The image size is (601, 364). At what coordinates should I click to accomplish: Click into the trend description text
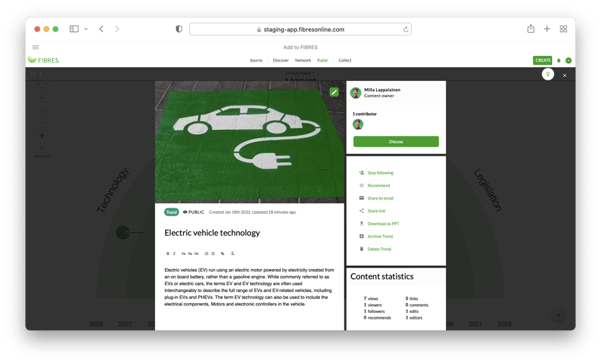(x=249, y=287)
